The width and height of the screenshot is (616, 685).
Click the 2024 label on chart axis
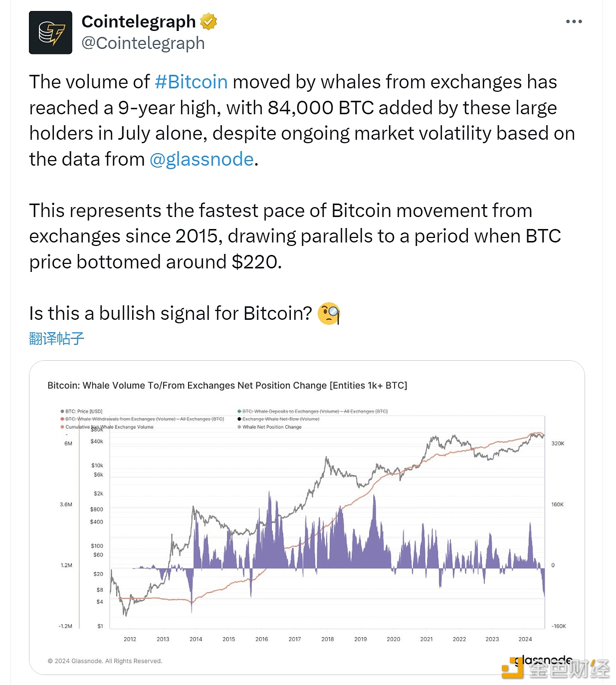[x=525, y=639]
